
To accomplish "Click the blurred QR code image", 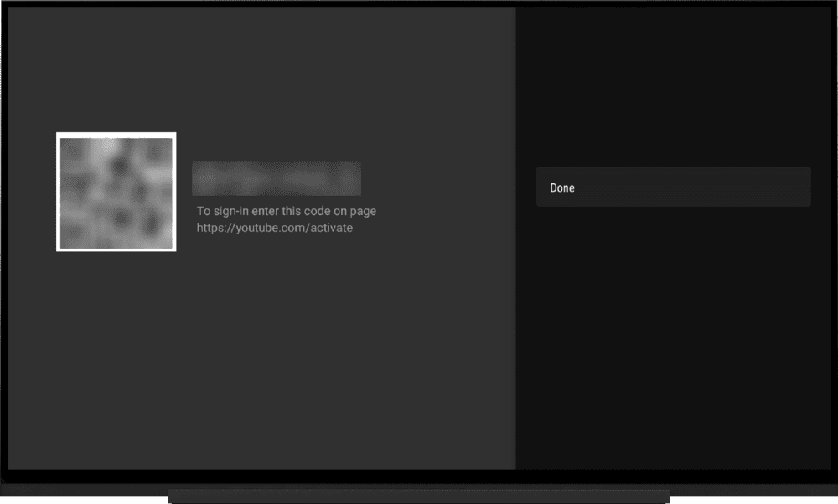I will point(116,192).
